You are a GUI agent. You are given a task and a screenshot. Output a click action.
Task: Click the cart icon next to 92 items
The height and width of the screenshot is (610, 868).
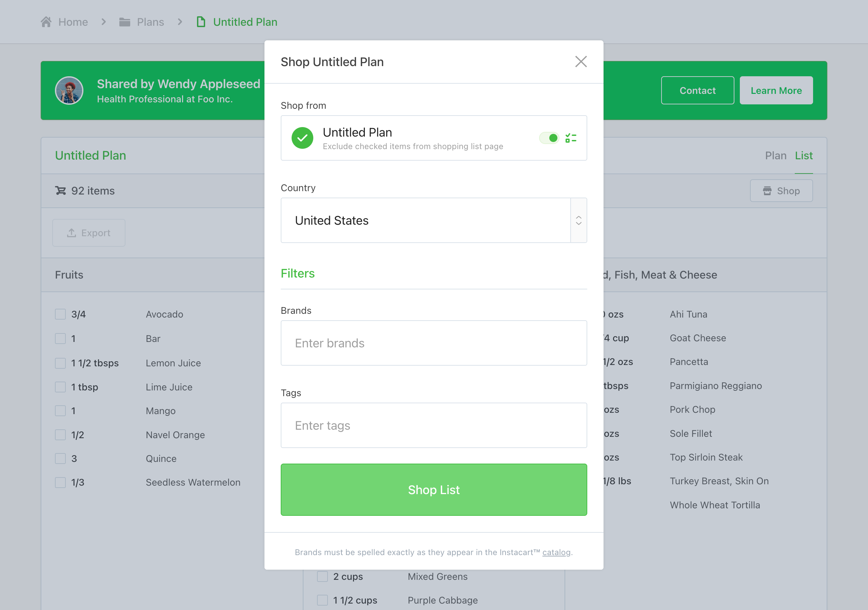coord(60,190)
